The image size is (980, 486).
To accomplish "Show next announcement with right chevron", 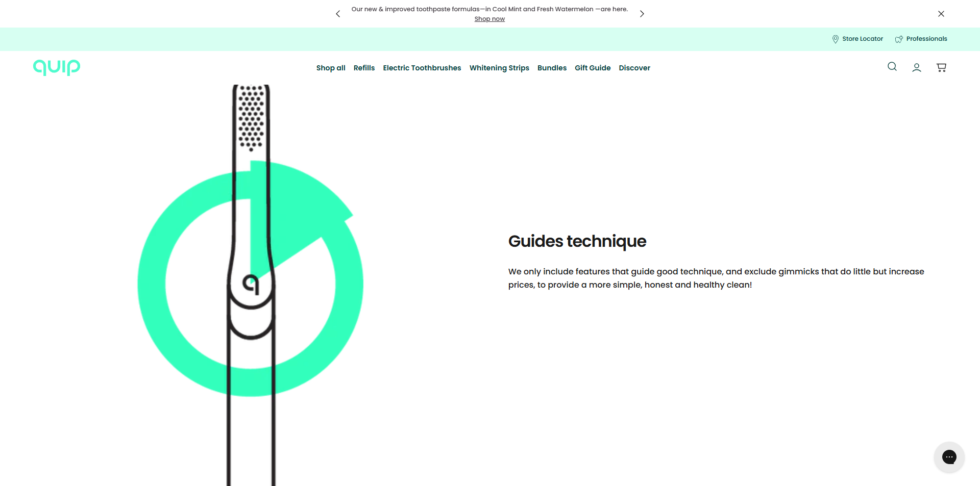I will click(642, 14).
